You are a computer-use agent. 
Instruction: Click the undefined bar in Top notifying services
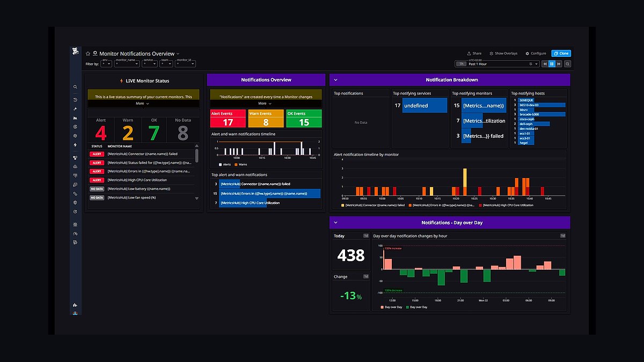click(425, 106)
